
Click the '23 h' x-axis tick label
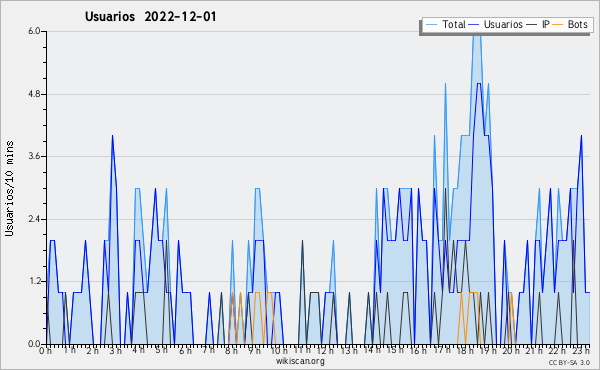(581, 351)
